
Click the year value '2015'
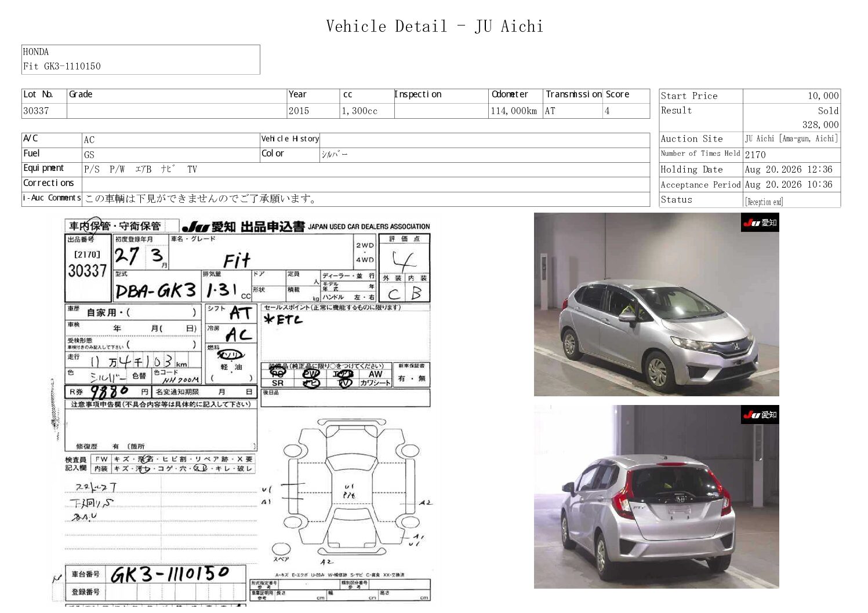pos(299,111)
